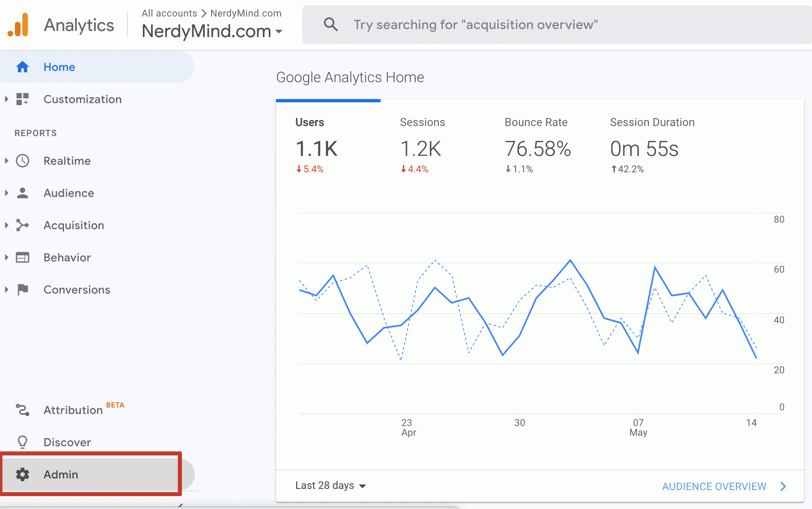
Task: Click the Analytics product name
Action: tap(79, 25)
